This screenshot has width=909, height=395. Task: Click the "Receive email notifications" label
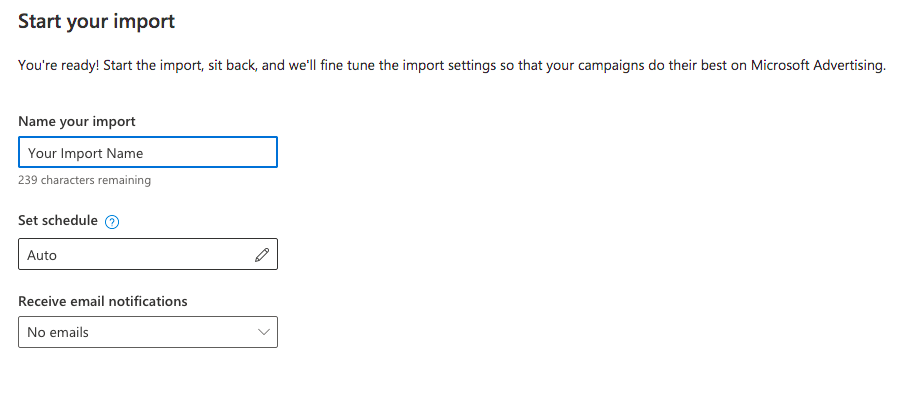point(103,301)
